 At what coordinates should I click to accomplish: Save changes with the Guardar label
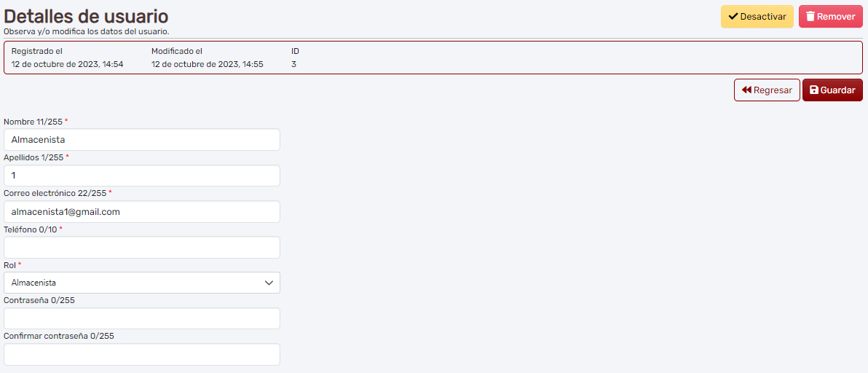point(837,90)
